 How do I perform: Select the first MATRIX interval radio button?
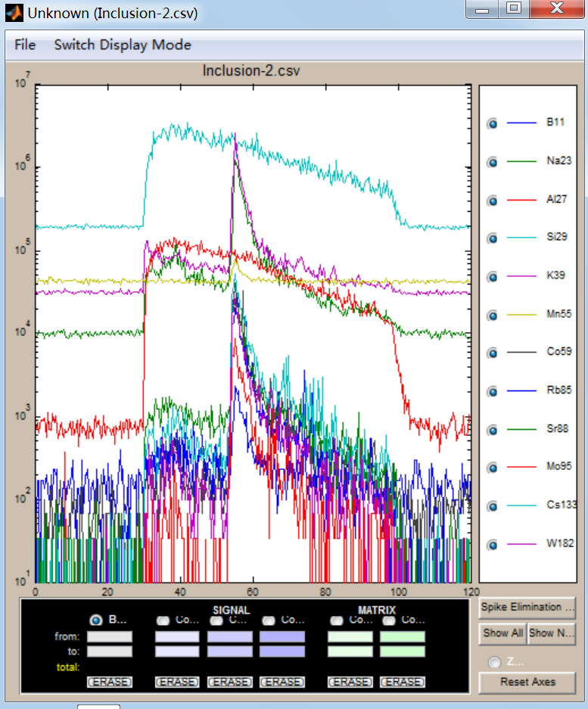(337, 620)
